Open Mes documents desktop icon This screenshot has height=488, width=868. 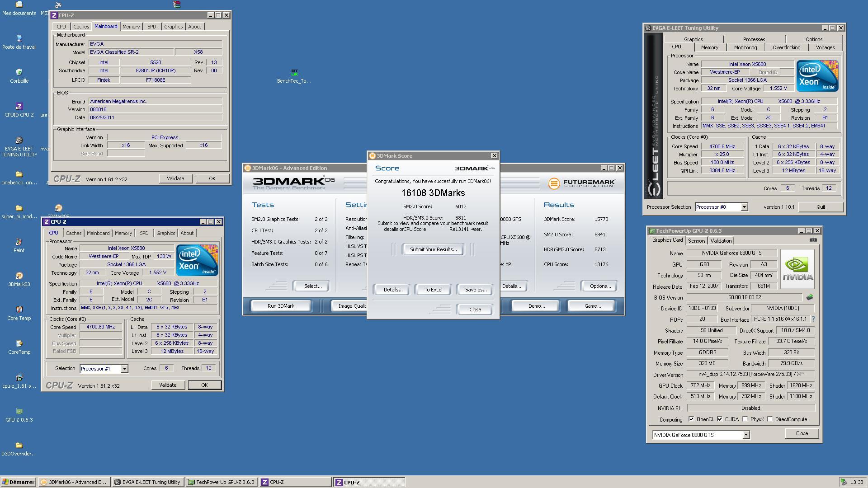coord(19,8)
